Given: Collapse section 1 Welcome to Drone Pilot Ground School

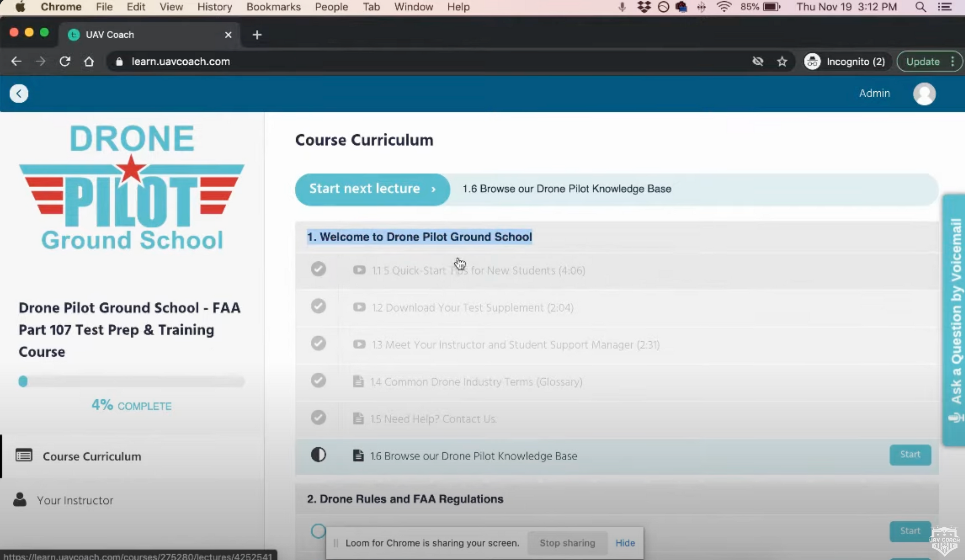Looking at the screenshot, I should pyautogui.click(x=419, y=237).
